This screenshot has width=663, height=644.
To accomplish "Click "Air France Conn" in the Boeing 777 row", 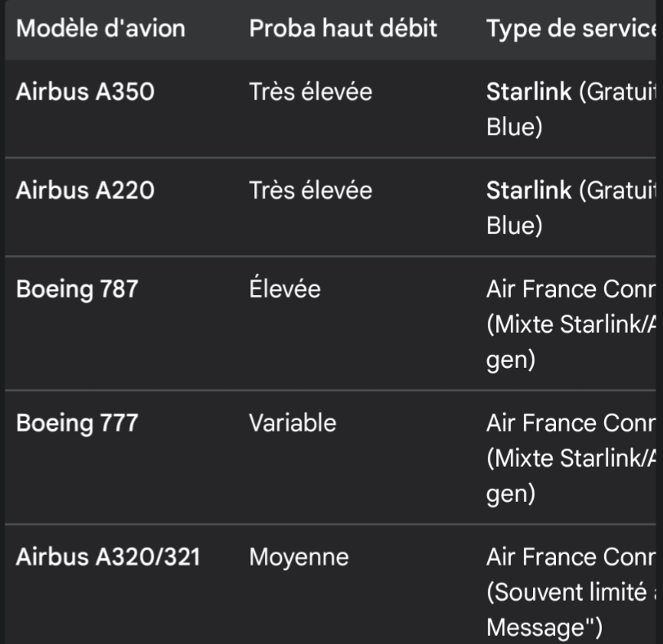I will click(571, 423).
